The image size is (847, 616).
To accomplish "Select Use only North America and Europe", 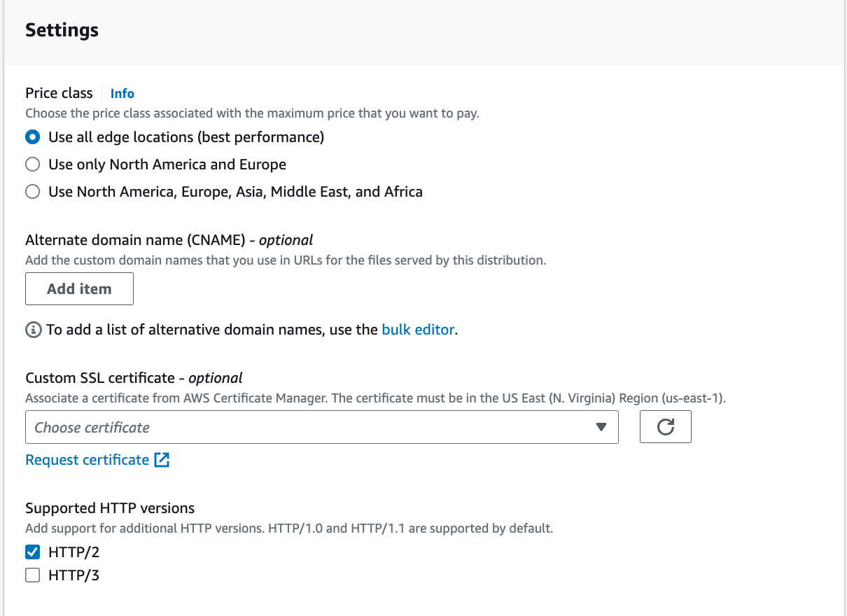I will (32, 164).
